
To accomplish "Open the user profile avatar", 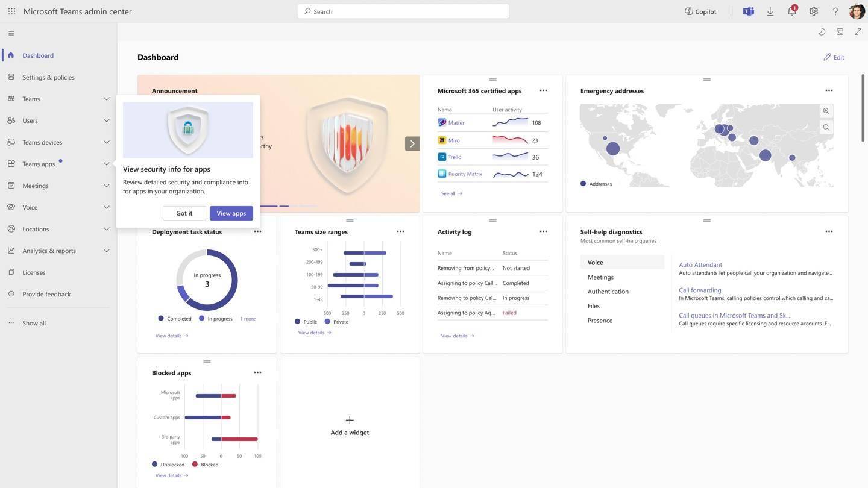I will tap(857, 11).
